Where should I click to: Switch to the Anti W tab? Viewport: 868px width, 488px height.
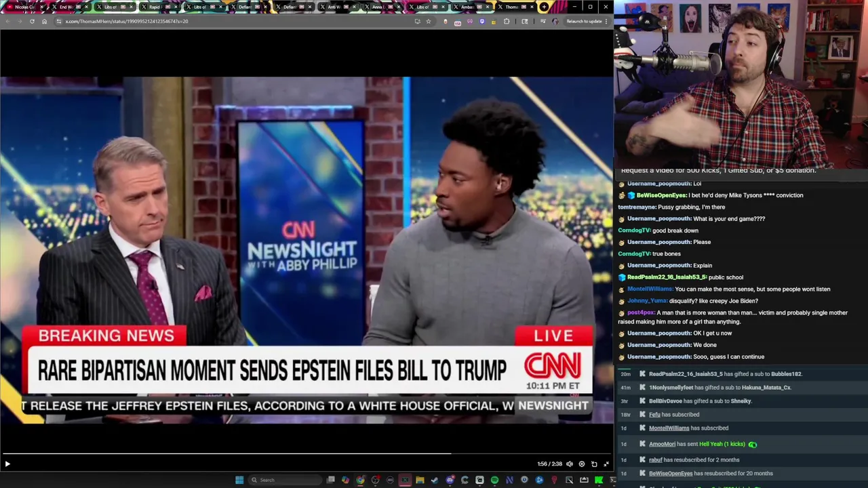pyautogui.click(x=338, y=7)
